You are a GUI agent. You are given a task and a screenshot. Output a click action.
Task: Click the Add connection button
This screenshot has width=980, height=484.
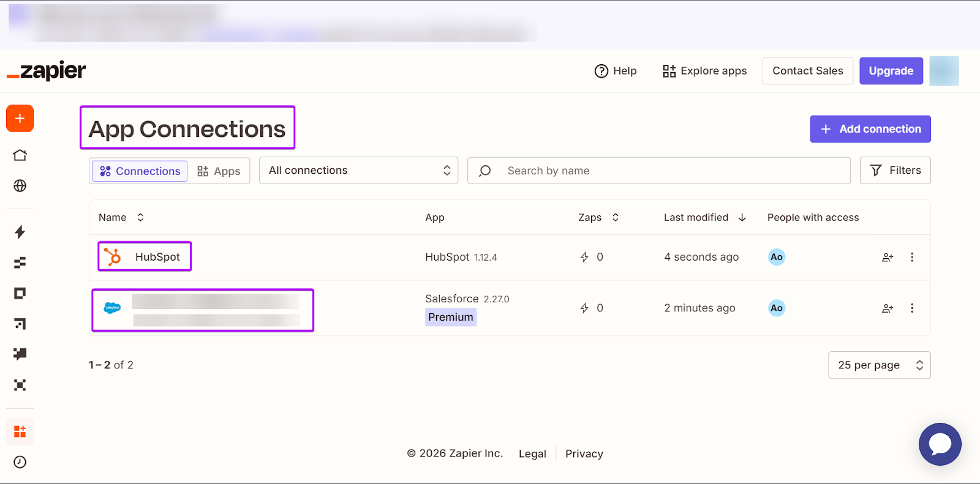[870, 129]
